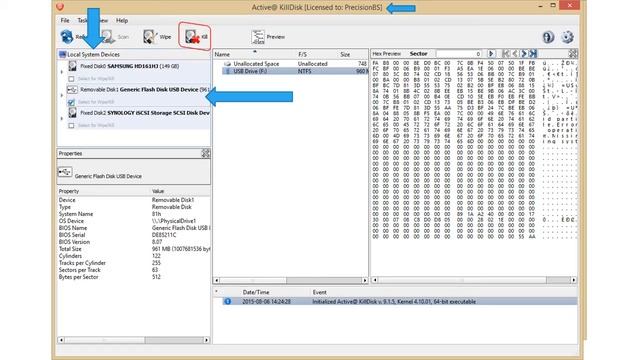Click the Refresh disks toolbar icon
This screenshot has height=360, width=640.
(67, 37)
